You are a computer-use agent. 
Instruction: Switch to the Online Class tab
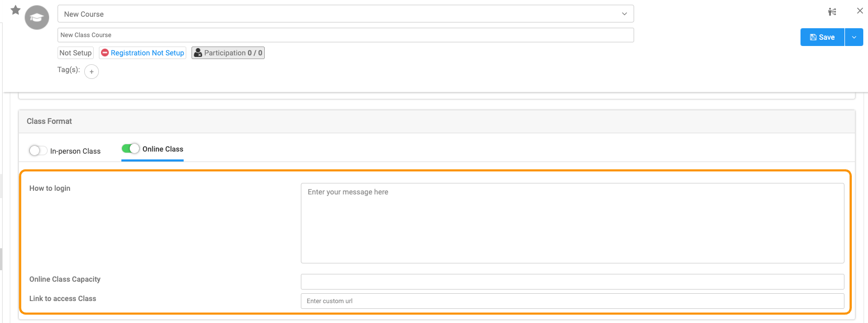tap(163, 149)
